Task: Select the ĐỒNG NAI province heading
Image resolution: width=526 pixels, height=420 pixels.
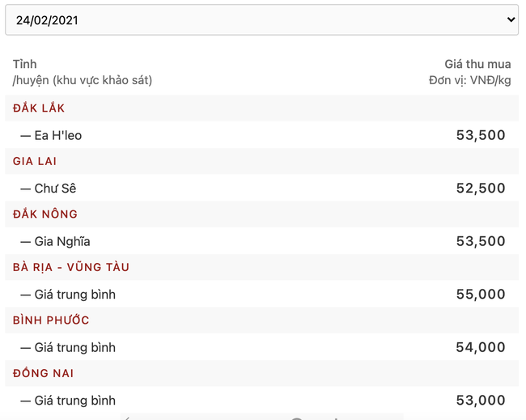Action: pyautogui.click(x=43, y=373)
